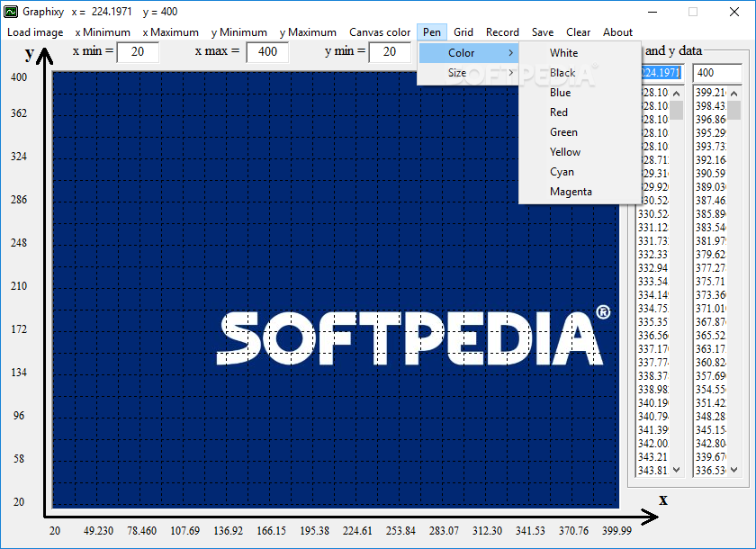The width and height of the screenshot is (756, 549).
Task: Choose Magenta pen color
Action: 580,192
